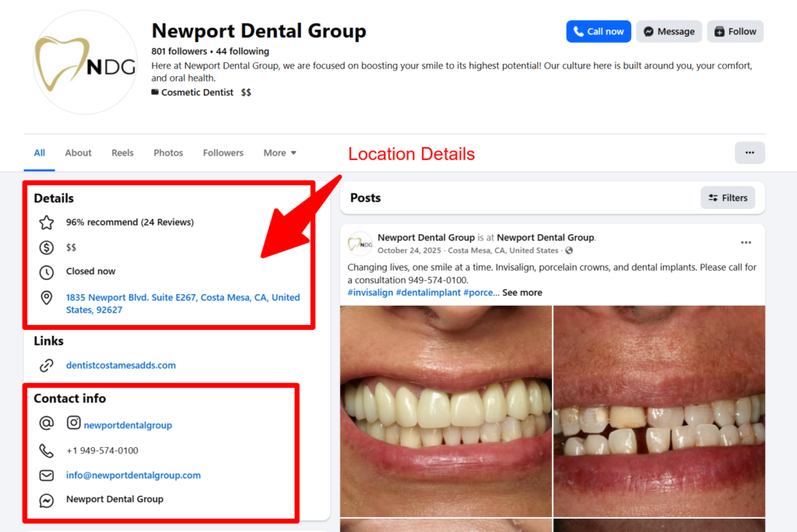Screen dimensions: 797x532
Task: Switch to the About tab
Action: pyautogui.click(x=79, y=153)
